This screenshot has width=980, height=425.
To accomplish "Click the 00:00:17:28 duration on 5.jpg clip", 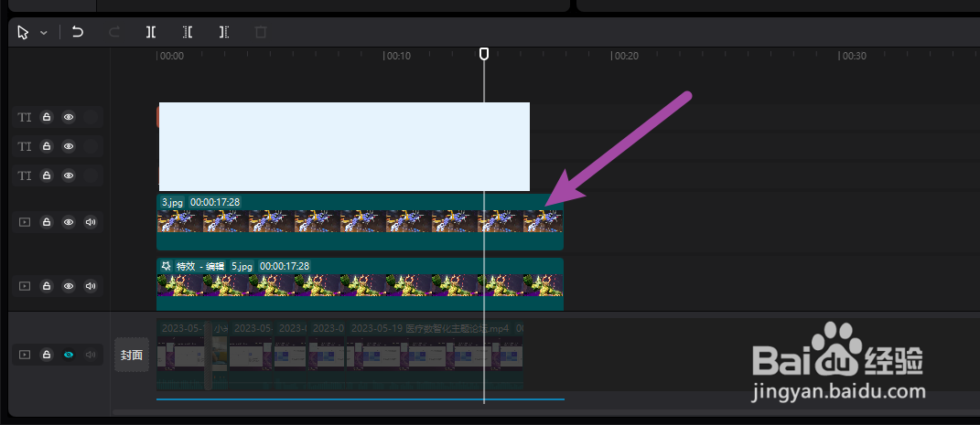I will coord(285,267).
